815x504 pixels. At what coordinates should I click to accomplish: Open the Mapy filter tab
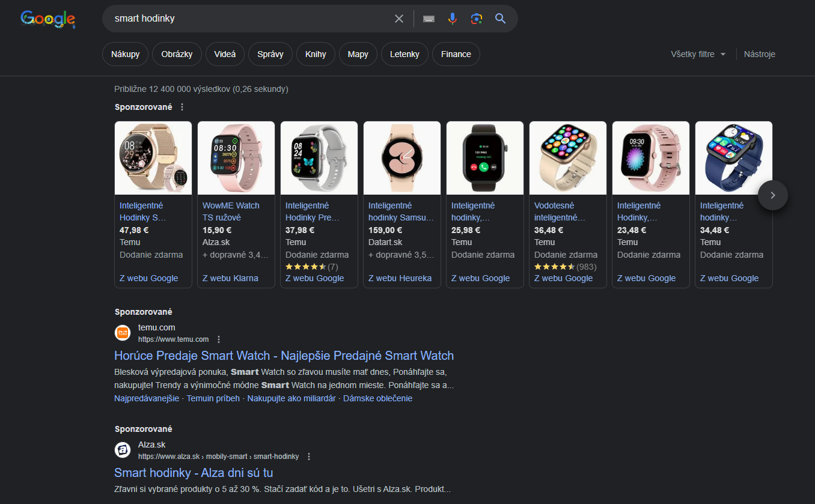click(x=358, y=54)
